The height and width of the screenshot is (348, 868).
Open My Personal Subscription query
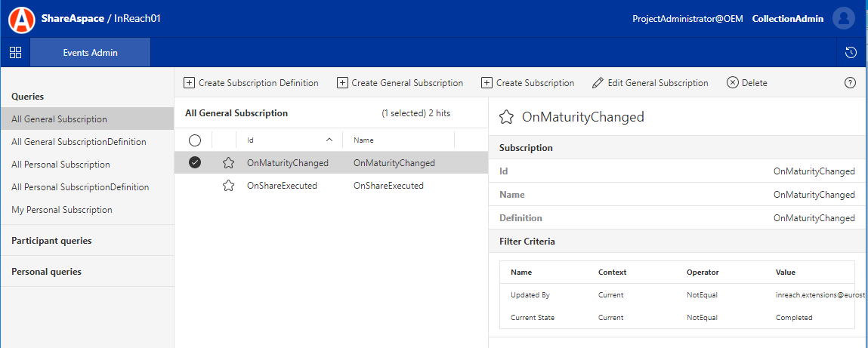click(62, 210)
